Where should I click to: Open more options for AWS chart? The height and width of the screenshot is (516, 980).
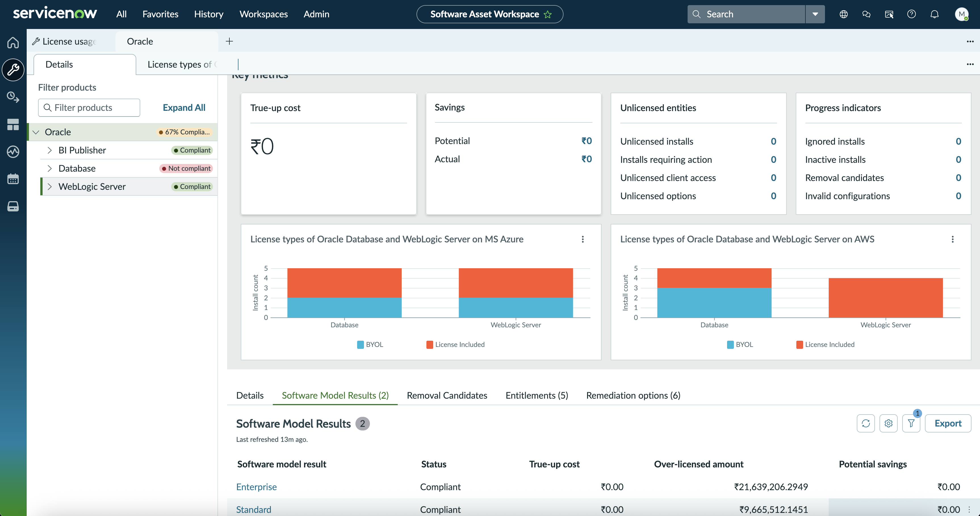click(x=953, y=239)
